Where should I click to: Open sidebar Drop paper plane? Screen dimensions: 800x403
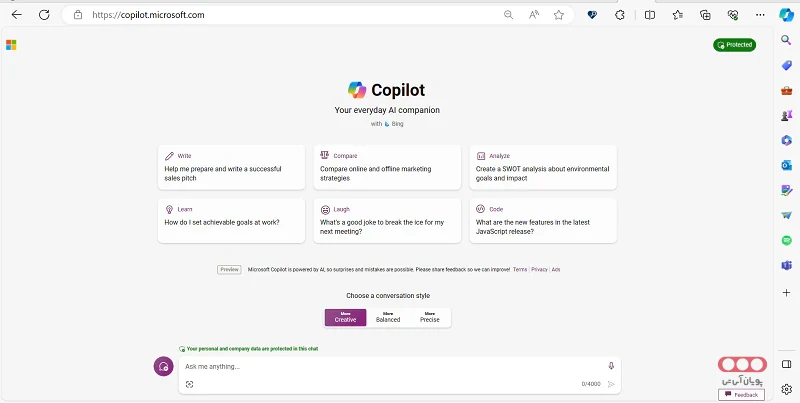(786, 215)
